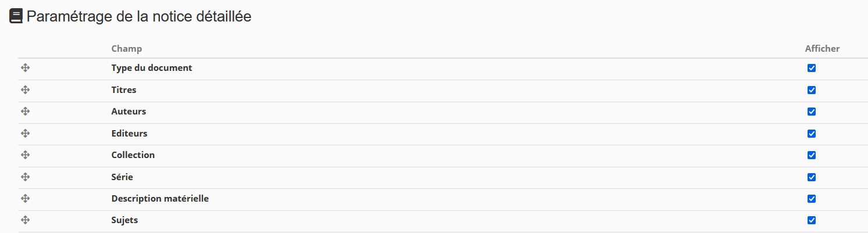The height and width of the screenshot is (233, 868).
Task: Click the Champ column header
Action: click(x=127, y=49)
